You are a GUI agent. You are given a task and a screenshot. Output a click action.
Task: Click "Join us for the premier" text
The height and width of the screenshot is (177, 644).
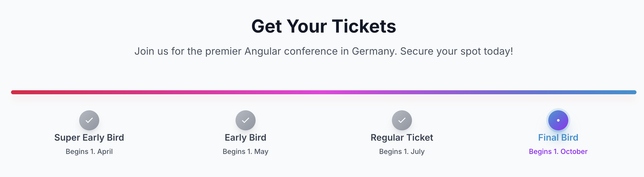(x=168, y=51)
